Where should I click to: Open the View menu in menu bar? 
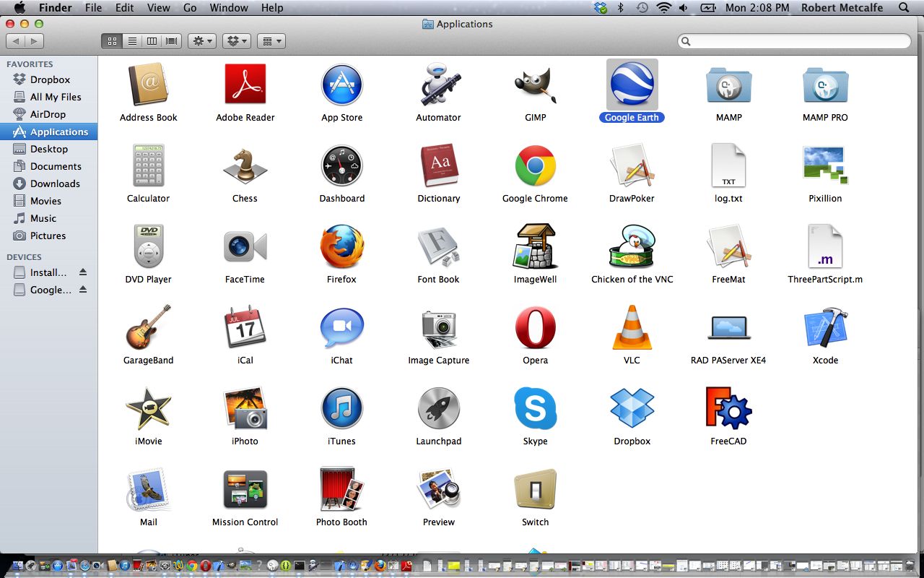click(159, 8)
